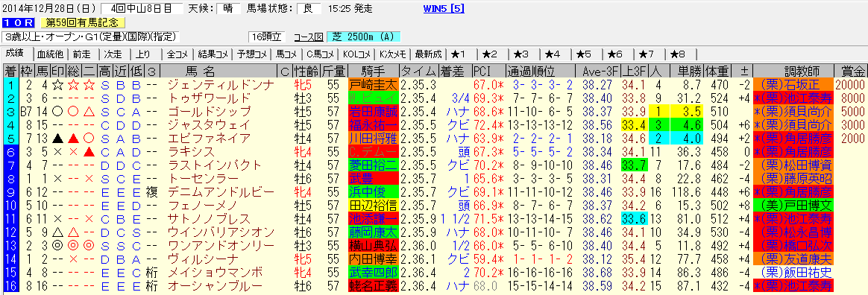Select the 10R race number label
868x295 pixels.
click(x=18, y=22)
